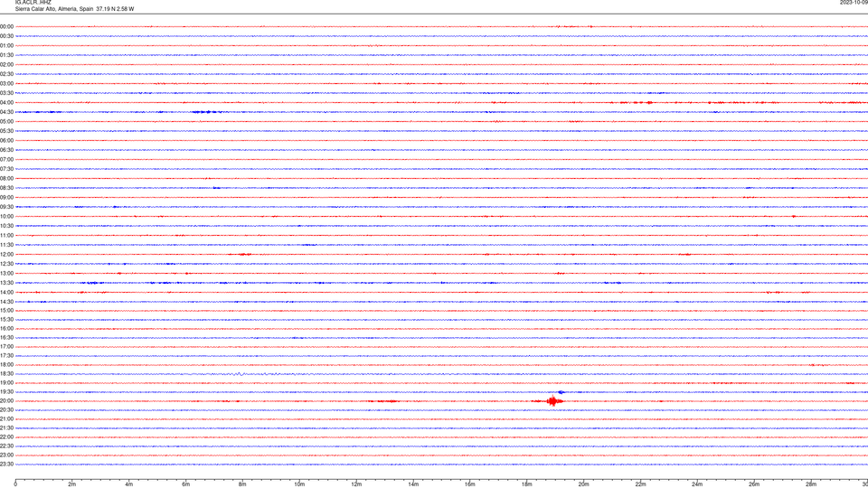Click the large red seismic event burst on 20:00 trace
868x488 pixels.
click(552, 401)
